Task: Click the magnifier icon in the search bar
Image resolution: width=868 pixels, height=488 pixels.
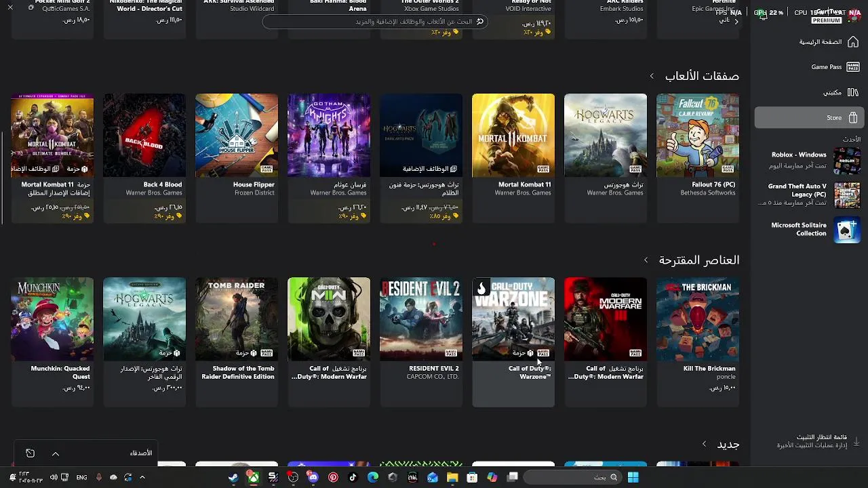Action: (x=480, y=22)
